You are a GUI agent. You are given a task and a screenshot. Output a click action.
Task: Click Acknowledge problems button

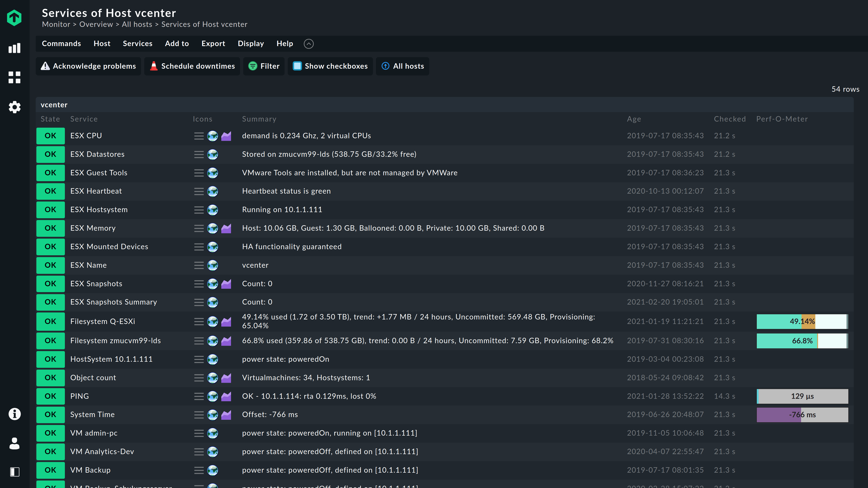88,66
